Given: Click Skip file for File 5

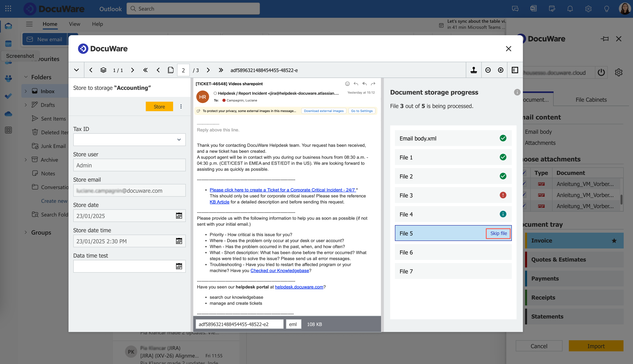Looking at the screenshot, I should coord(498,233).
